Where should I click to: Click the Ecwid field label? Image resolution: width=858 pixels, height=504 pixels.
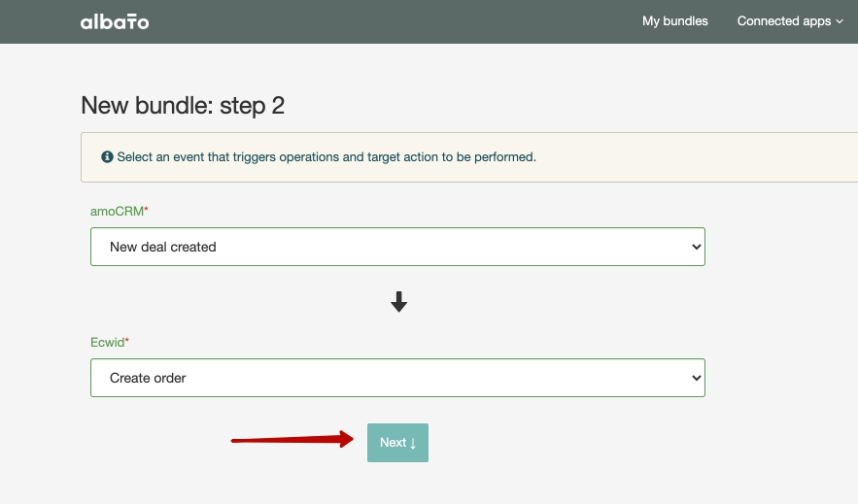[x=106, y=342]
